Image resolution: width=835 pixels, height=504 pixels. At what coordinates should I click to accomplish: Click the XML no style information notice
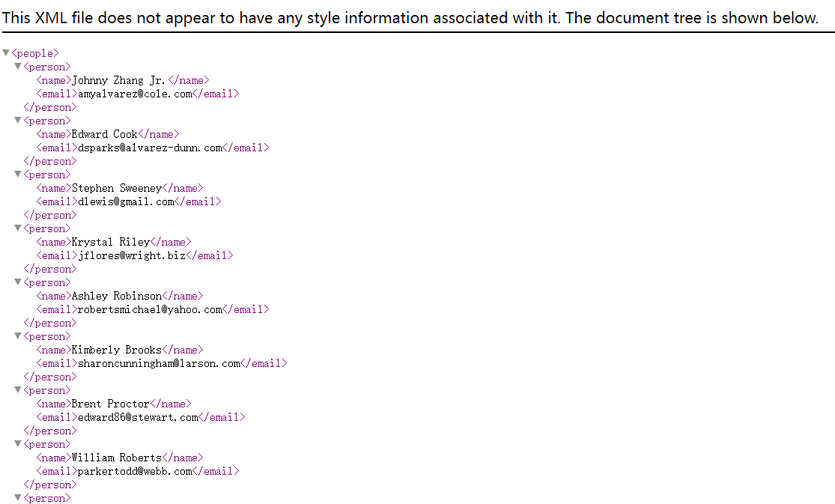coord(410,17)
